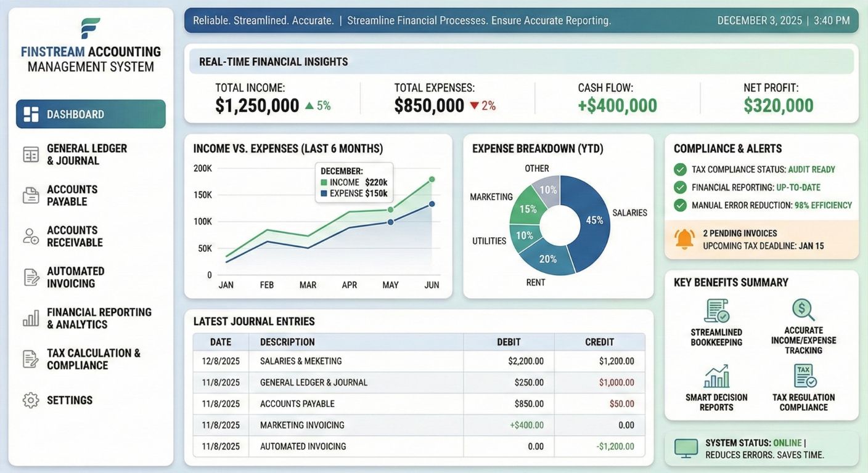The height and width of the screenshot is (473, 868).
Task: Click the Financial Reporting green checkmark
Action: point(680,187)
